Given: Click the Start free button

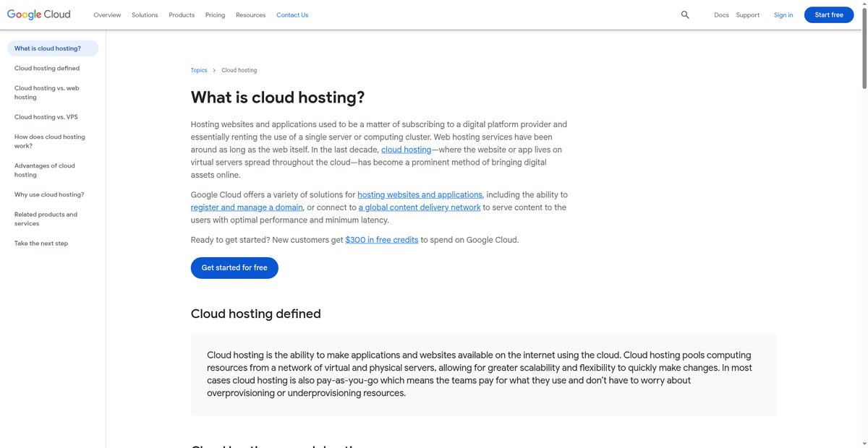Looking at the screenshot, I should pos(829,14).
